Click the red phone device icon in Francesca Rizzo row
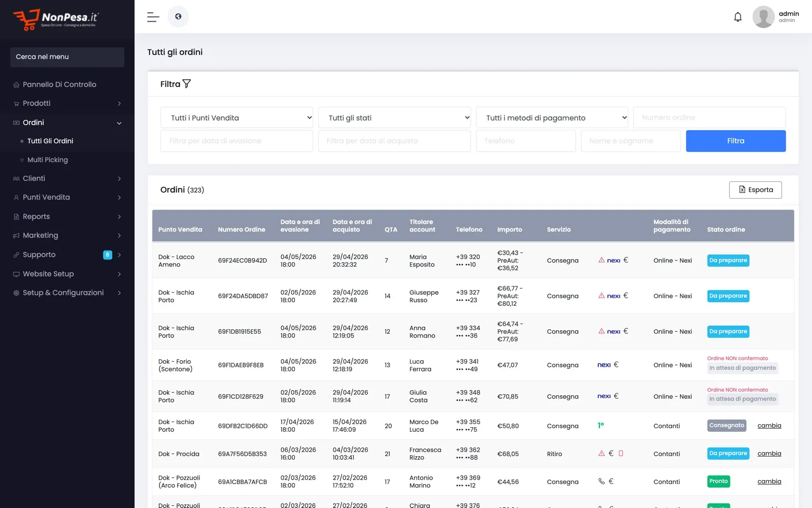 pyautogui.click(x=621, y=453)
